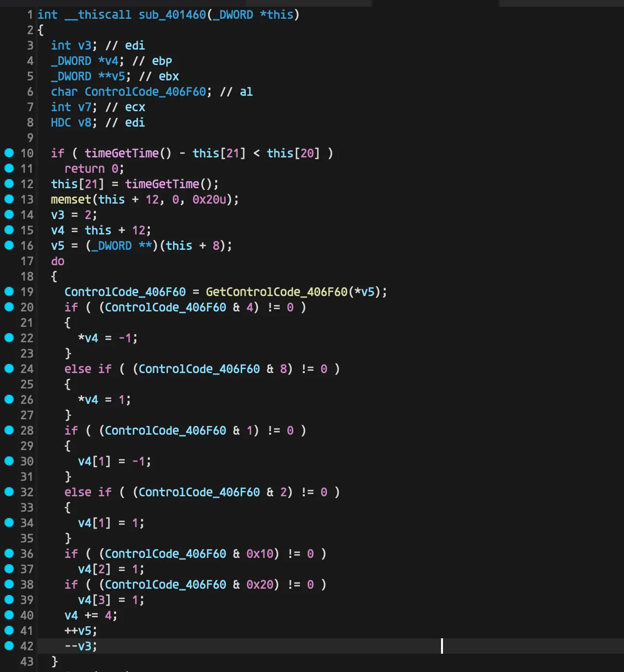This screenshot has height=672, width=624.
Task: Click the blue dot on line 36
Action: (9, 554)
